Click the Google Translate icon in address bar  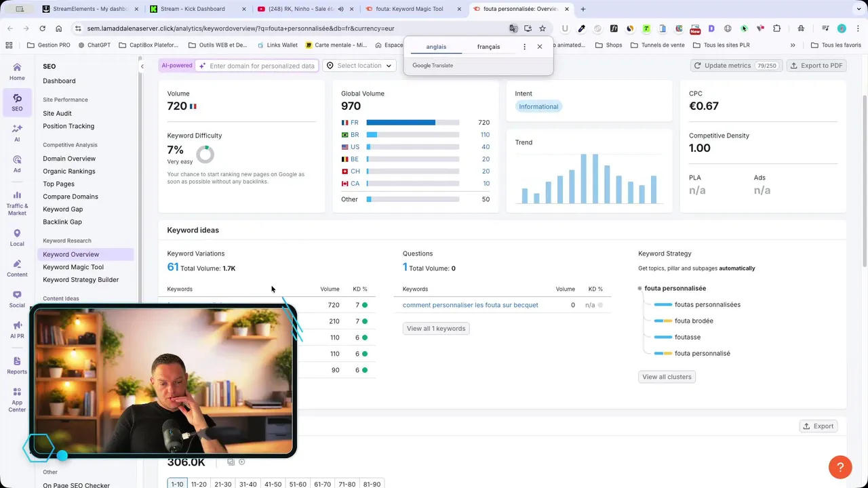(513, 28)
